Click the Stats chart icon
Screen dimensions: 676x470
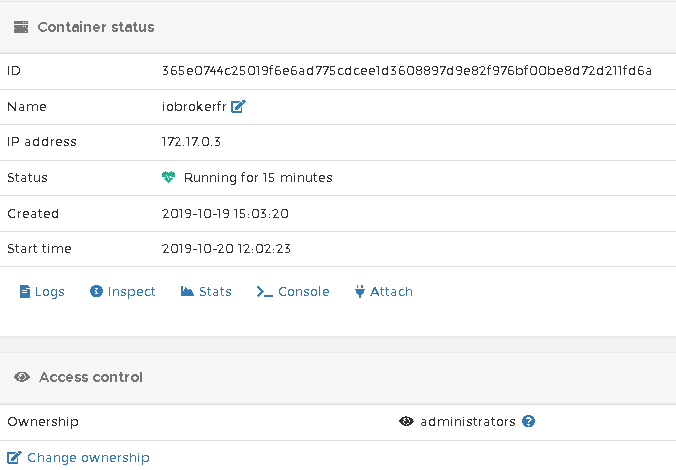click(x=187, y=292)
